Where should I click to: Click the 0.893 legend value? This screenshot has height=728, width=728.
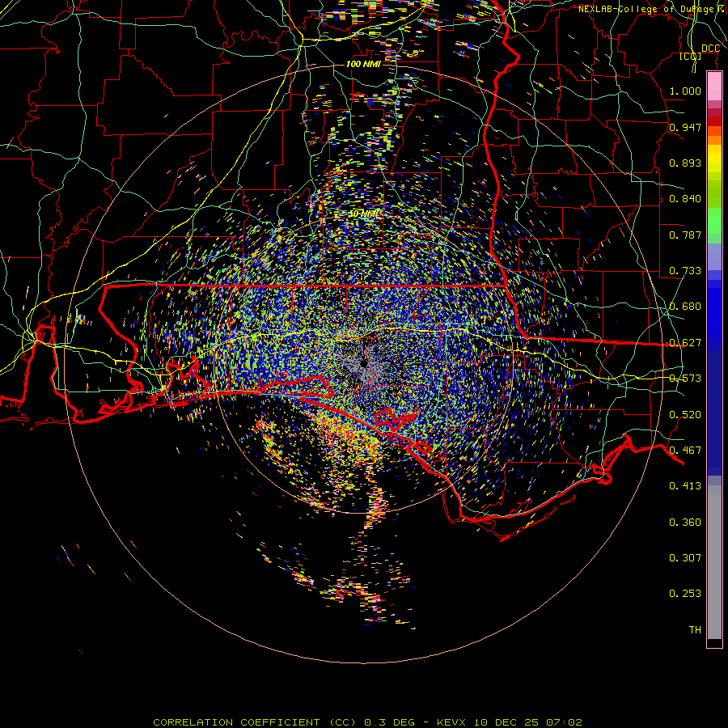click(x=685, y=163)
